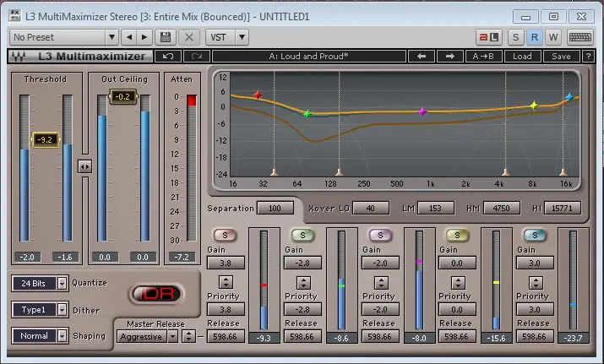Click the red band marker on graph

[x=258, y=95]
